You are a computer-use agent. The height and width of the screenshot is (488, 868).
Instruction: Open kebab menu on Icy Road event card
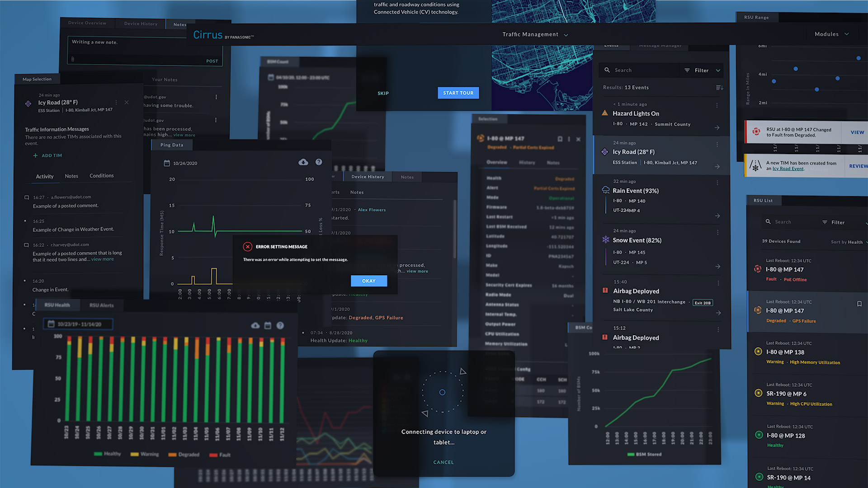click(717, 144)
